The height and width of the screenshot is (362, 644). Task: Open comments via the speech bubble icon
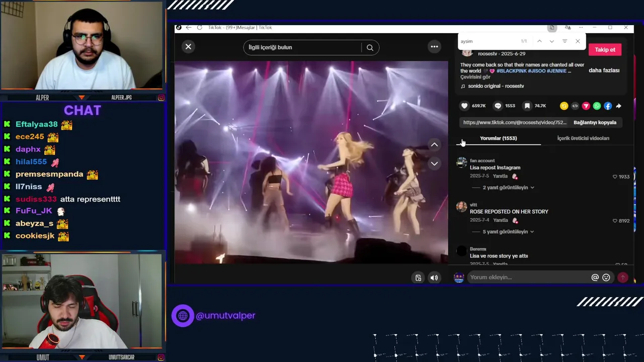(498, 106)
